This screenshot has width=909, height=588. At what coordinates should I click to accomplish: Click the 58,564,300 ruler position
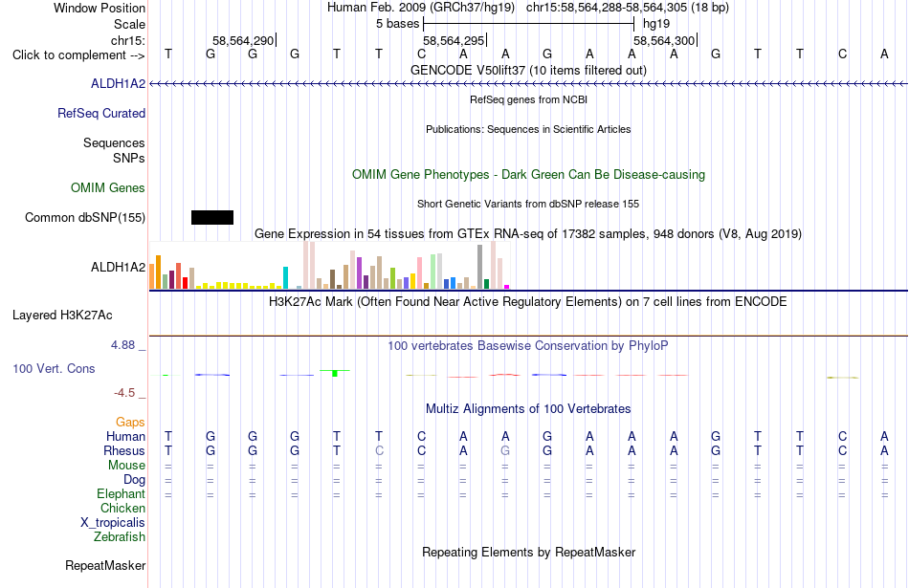click(664, 40)
